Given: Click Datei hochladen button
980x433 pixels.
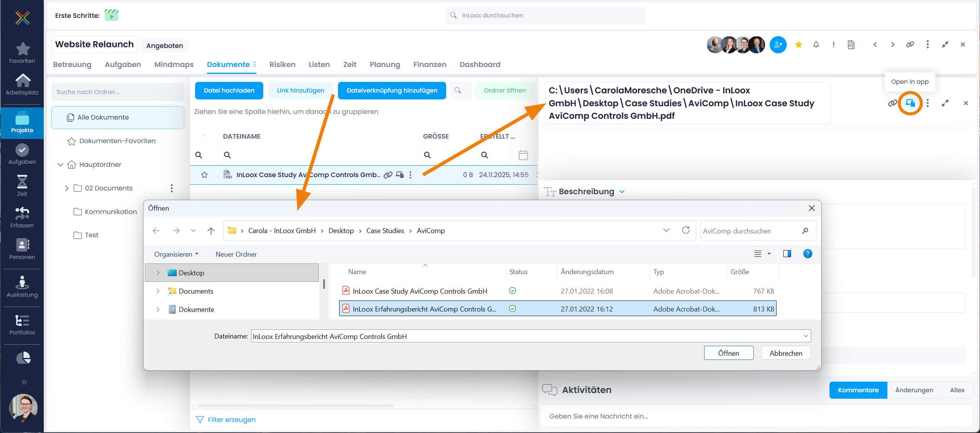Looking at the screenshot, I should coord(229,90).
